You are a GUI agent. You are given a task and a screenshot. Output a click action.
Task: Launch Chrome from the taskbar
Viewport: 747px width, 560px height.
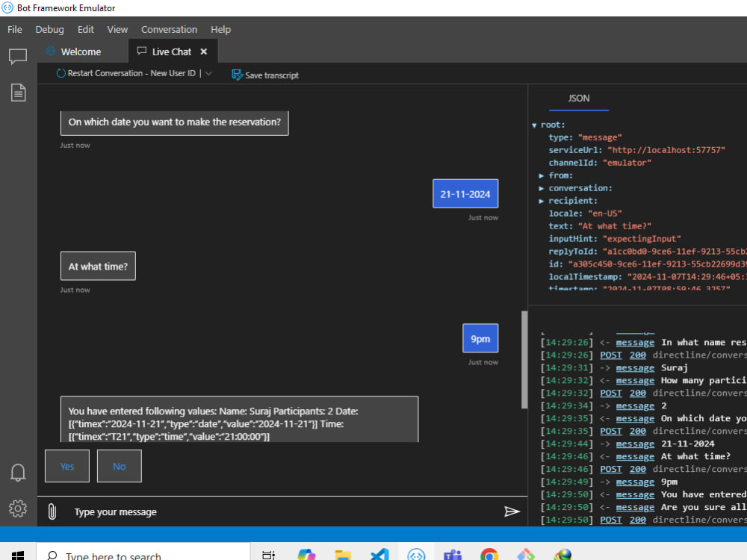coord(489,555)
